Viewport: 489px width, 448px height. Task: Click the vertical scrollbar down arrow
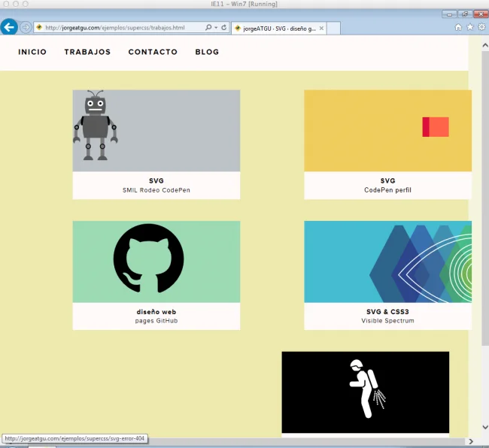pos(485,427)
